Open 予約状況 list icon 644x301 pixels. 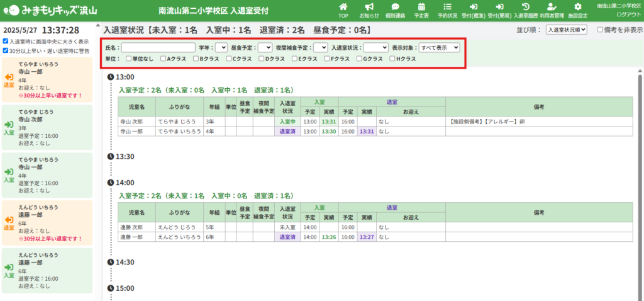tap(447, 7)
